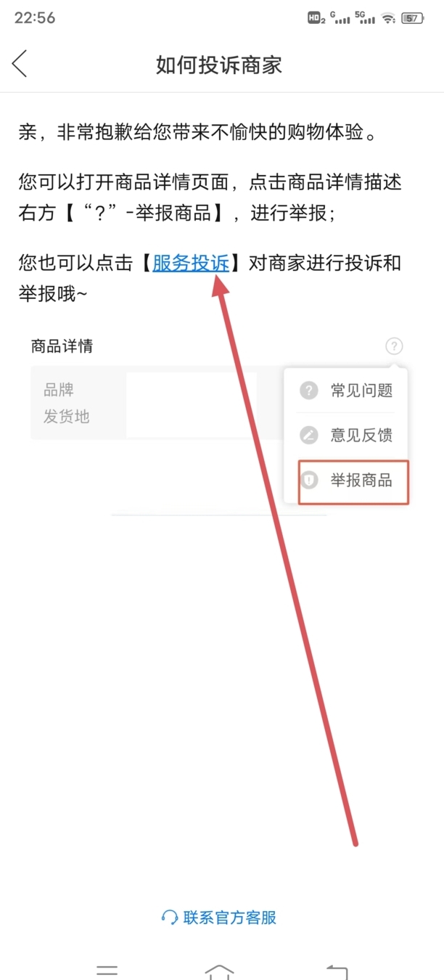Image resolution: width=444 pixels, height=980 pixels.
Task: Tap the Wi-Fi icon in status bar
Action: (x=389, y=18)
